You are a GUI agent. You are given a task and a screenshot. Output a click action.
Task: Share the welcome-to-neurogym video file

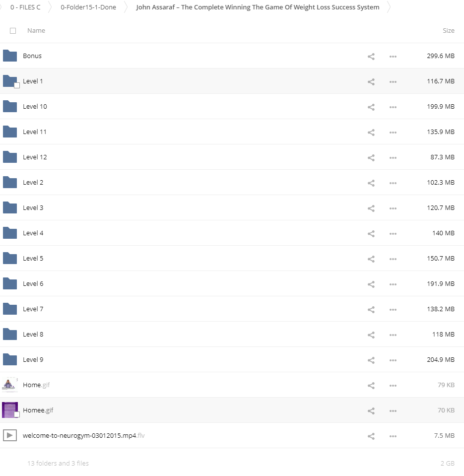tap(371, 436)
